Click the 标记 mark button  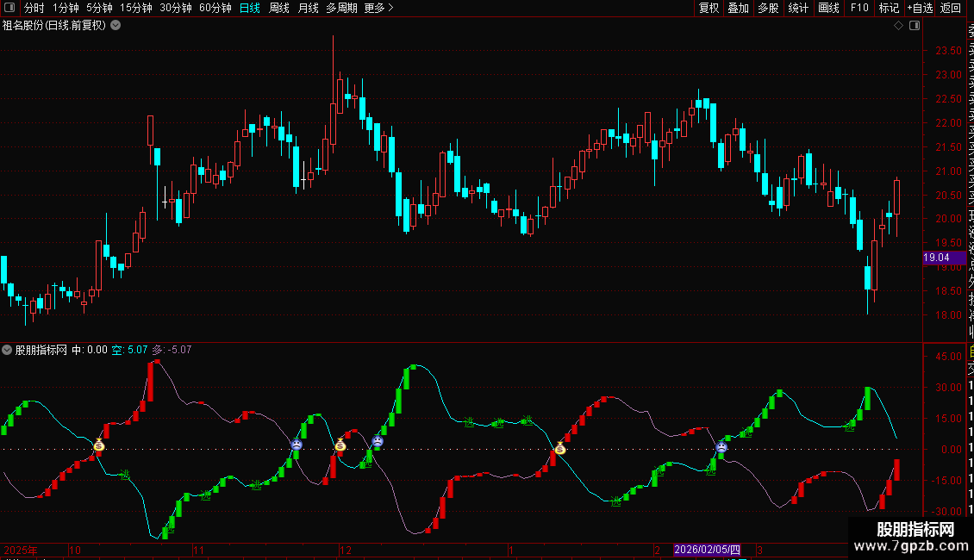[x=889, y=8]
